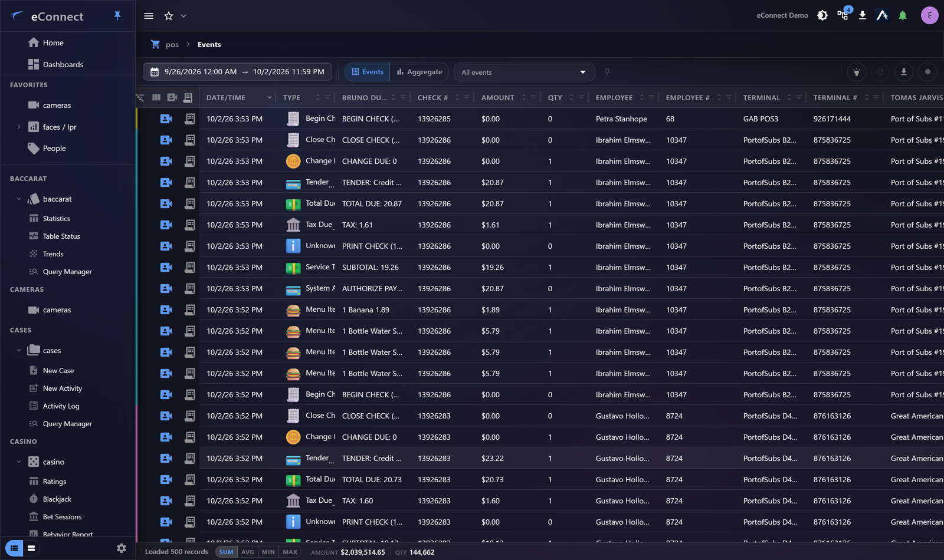The image size is (944, 560).
Task: Open the user avatar E menu
Action: [x=929, y=15]
